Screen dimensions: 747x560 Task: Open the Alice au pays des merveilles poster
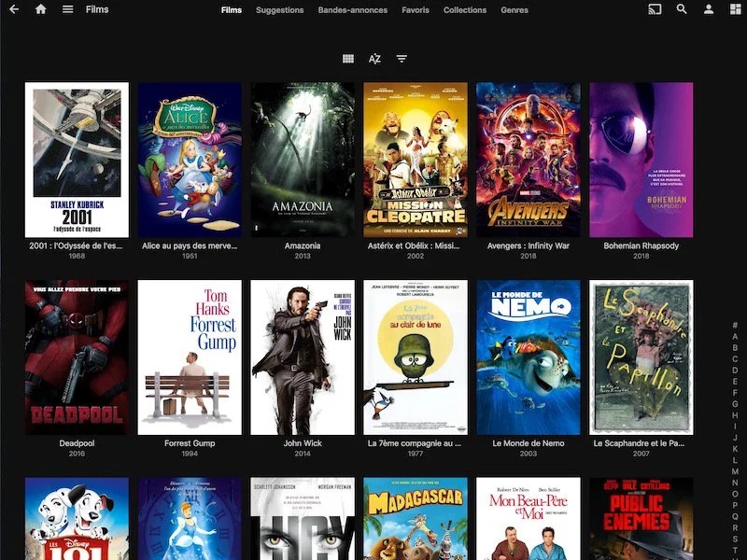(190, 160)
